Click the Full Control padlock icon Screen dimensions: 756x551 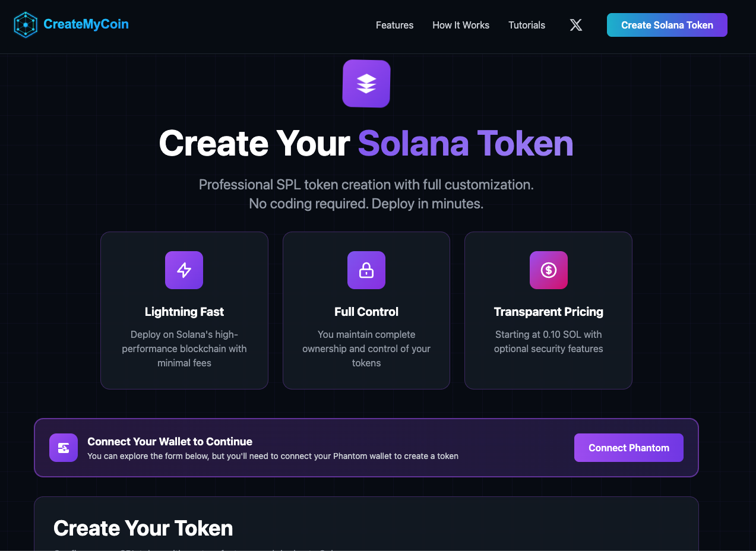[366, 270]
